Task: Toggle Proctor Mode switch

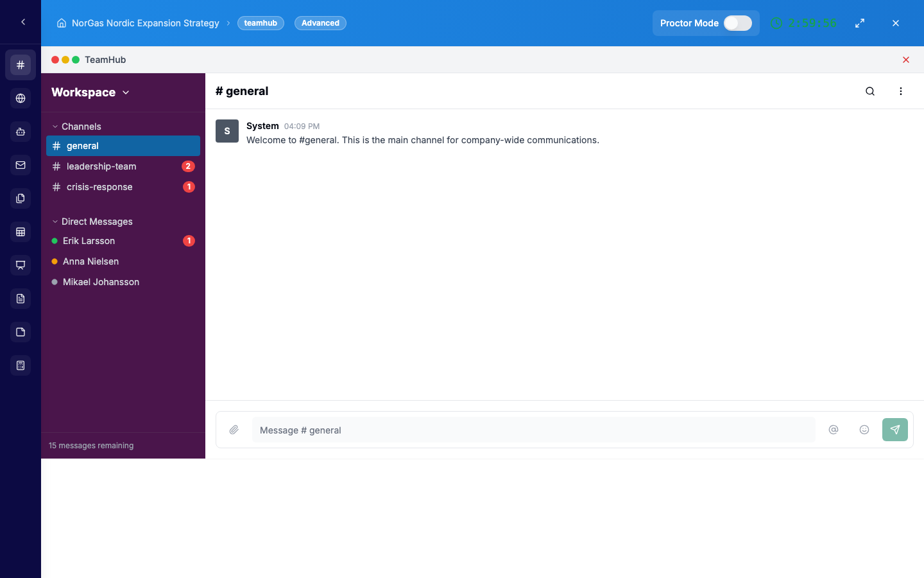Action: click(x=738, y=23)
